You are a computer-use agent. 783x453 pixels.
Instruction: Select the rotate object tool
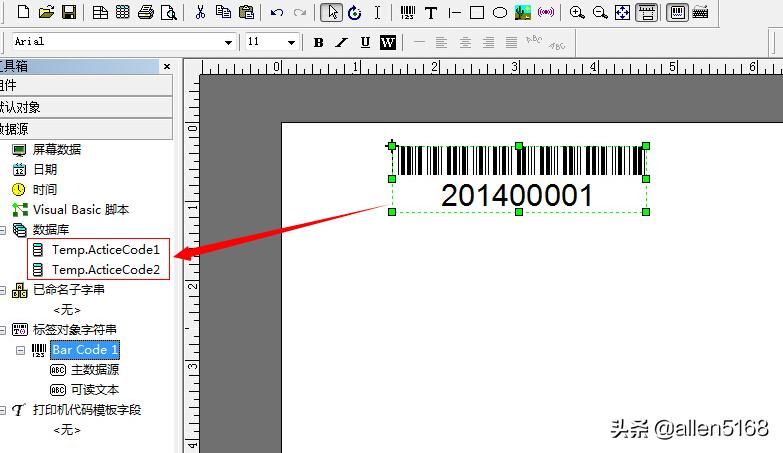coord(355,12)
